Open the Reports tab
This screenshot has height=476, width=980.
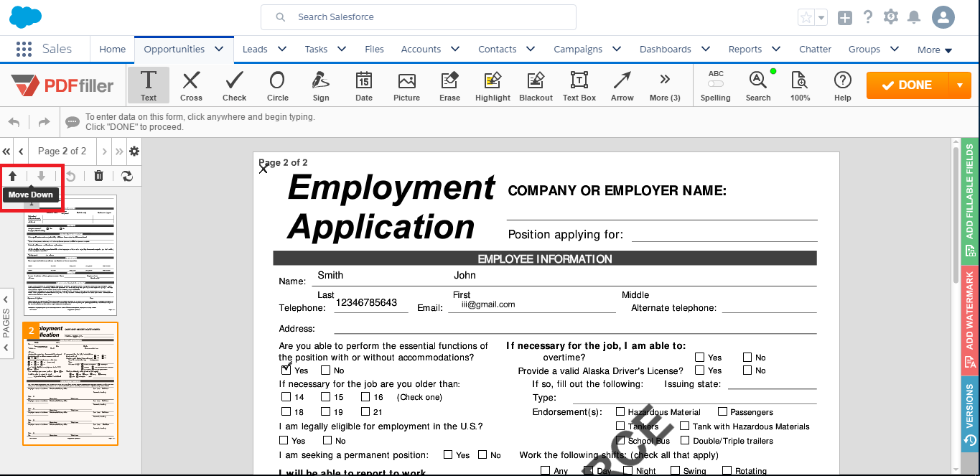745,49
